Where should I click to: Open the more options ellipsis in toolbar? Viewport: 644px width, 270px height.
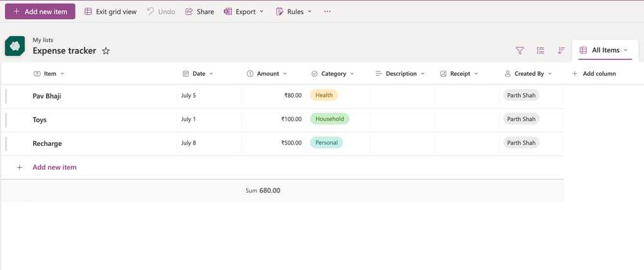coord(327,12)
